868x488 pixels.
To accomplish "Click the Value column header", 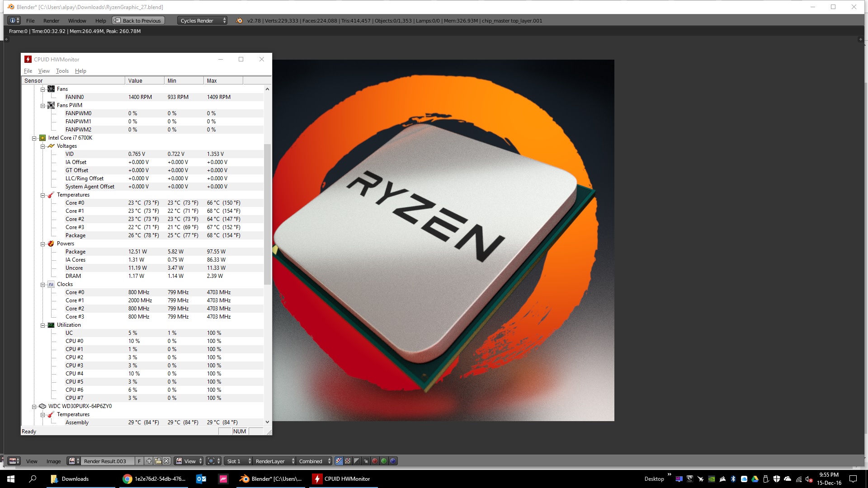I will coord(145,81).
